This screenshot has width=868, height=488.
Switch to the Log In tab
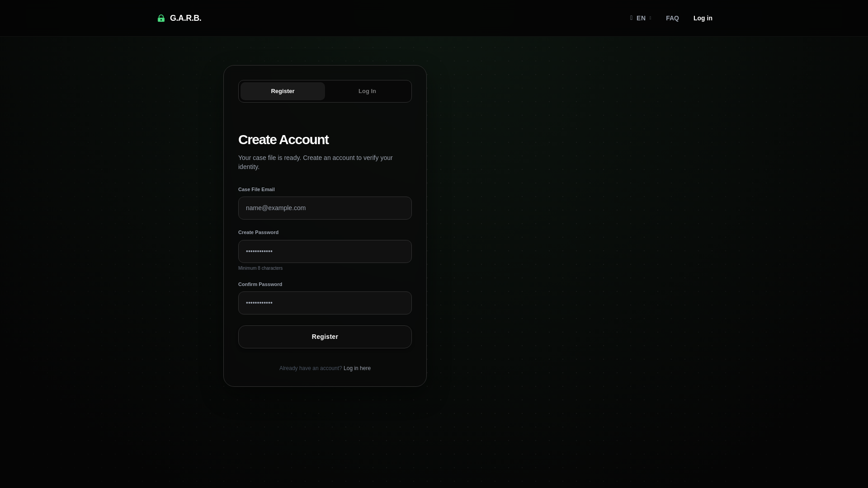point(367,91)
